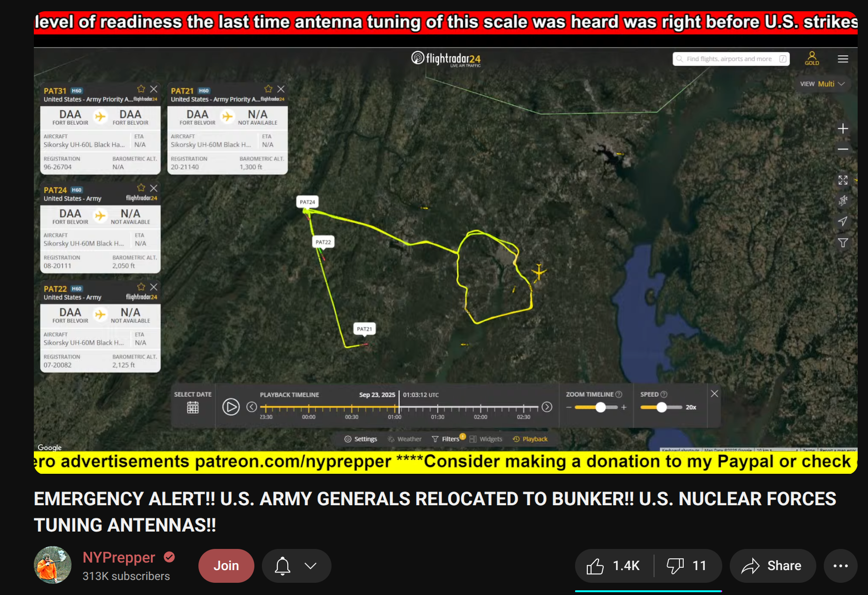Click the PAT22 label on the map
This screenshot has height=595, width=868.
[x=323, y=242]
